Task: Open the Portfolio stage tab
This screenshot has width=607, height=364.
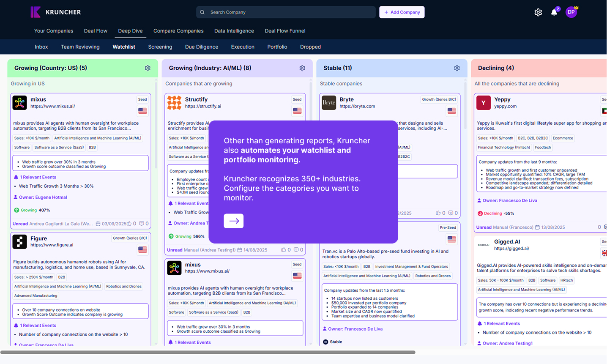Action: point(277,47)
